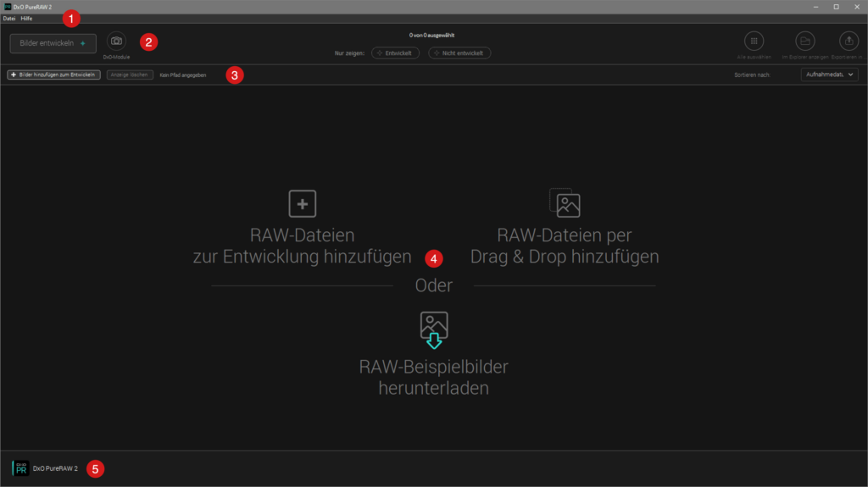The height and width of the screenshot is (487, 868).
Task: Open the Datei menu
Action: coord(9,19)
